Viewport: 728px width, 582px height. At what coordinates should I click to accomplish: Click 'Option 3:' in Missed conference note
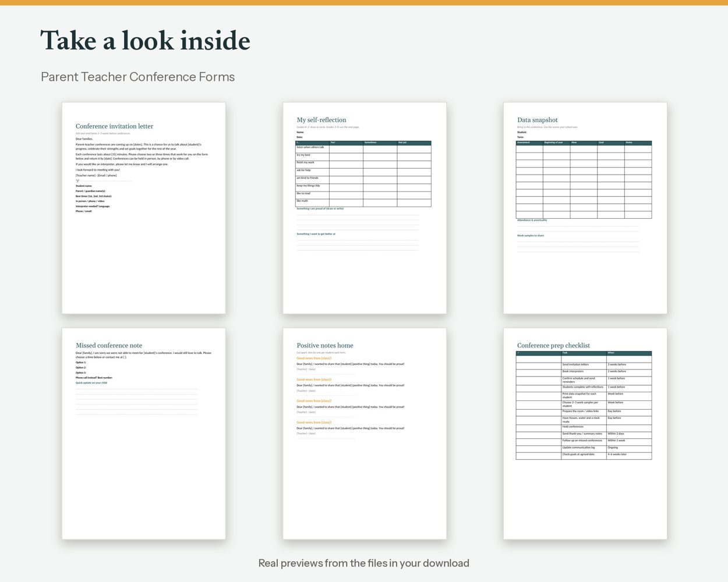coord(81,372)
